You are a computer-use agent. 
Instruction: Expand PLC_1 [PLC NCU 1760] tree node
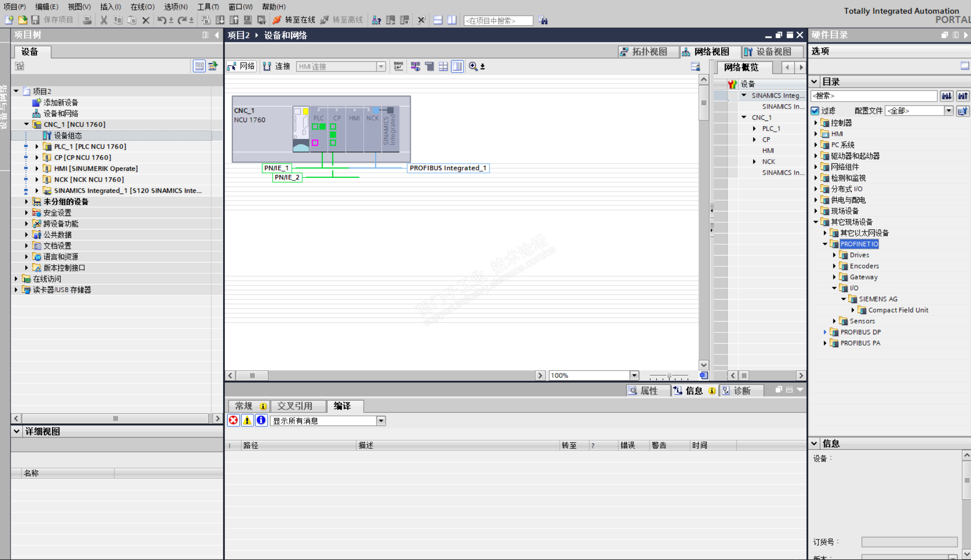pos(37,146)
